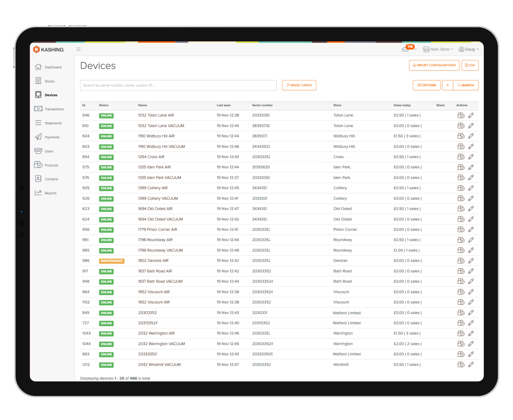Open products icon for 1399 Colliery VACUUM
The width and height of the screenshot is (513, 420).
tap(461, 199)
